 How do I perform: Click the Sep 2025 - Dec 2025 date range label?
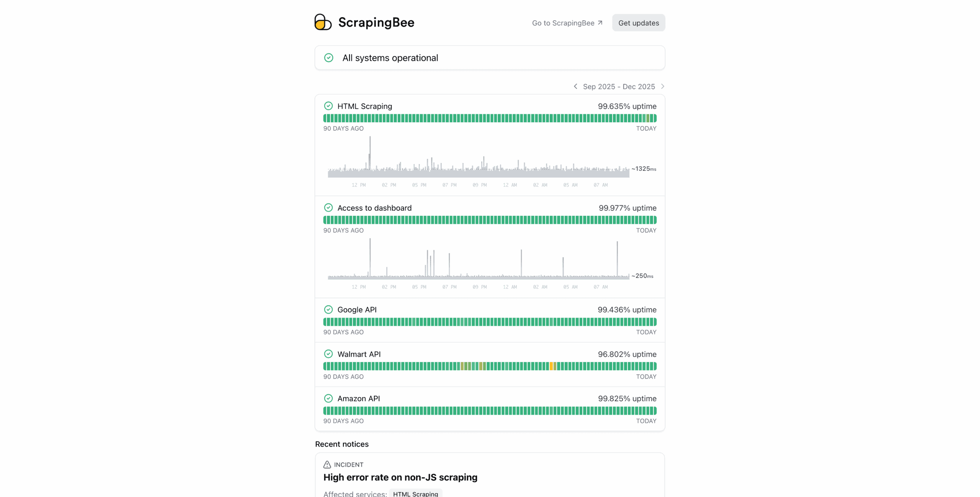point(619,87)
